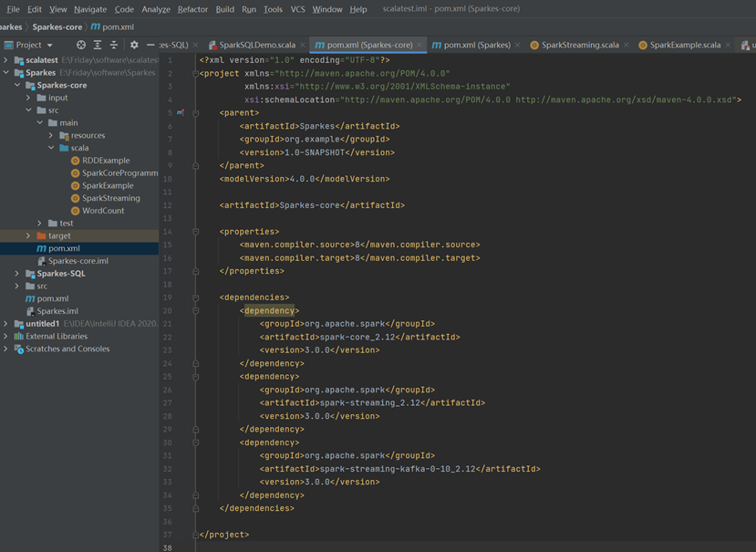The width and height of the screenshot is (756, 552).
Task: Select WordCount object in project tree
Action: pyautogui.click(x=98, y=211)
